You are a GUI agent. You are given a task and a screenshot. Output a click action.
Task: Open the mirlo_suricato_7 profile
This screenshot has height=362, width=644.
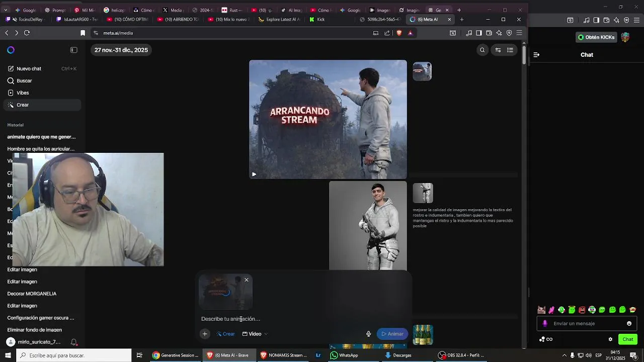click(x=33, y=342)
